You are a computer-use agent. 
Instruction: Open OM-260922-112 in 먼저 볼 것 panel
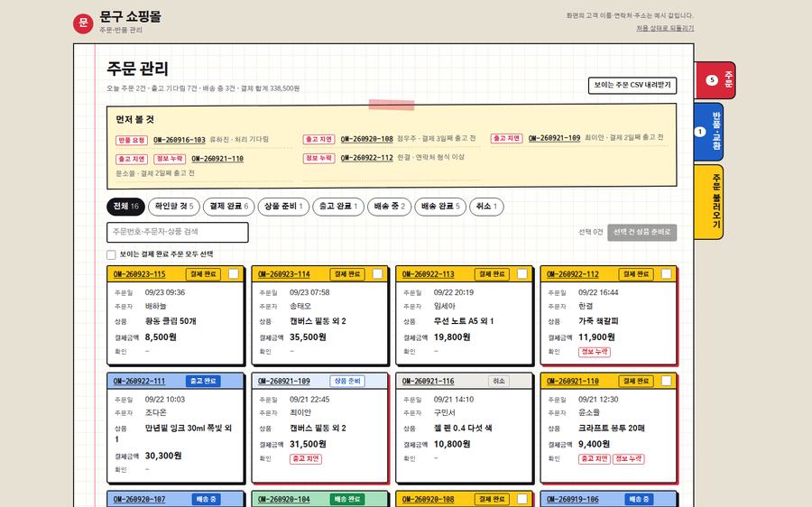pos(366,158)
